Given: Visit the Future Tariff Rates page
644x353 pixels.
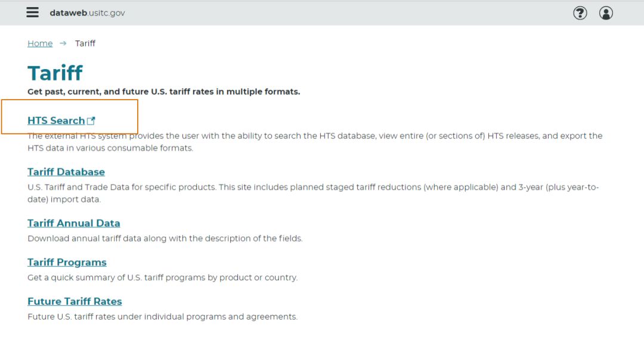Looking at the screenshot, I should [x=75, y=302].
